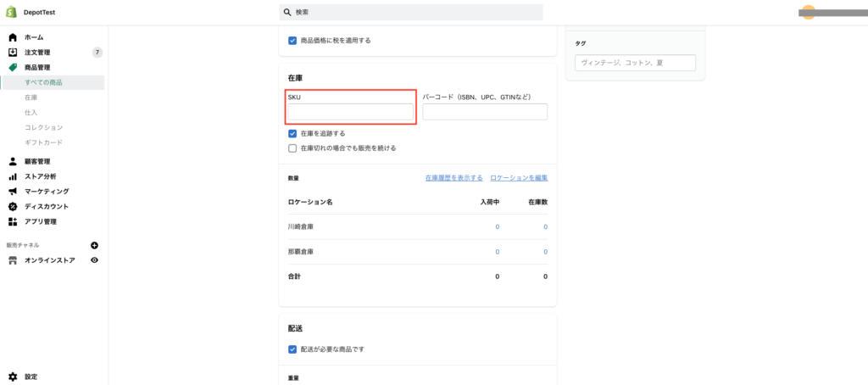Viewport: 868px width, 385px height.
Task: Select コレクション in sidebar menu
Action: (43, 127)
